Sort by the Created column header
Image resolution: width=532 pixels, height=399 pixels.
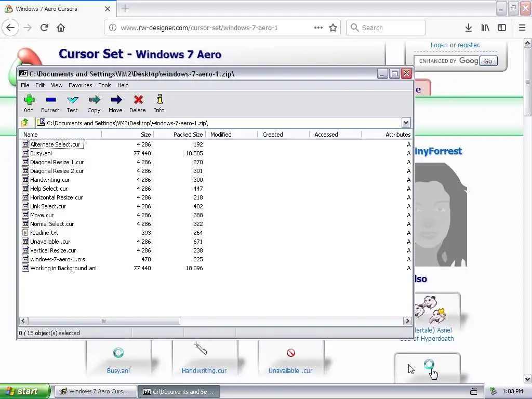coord(283,135)
